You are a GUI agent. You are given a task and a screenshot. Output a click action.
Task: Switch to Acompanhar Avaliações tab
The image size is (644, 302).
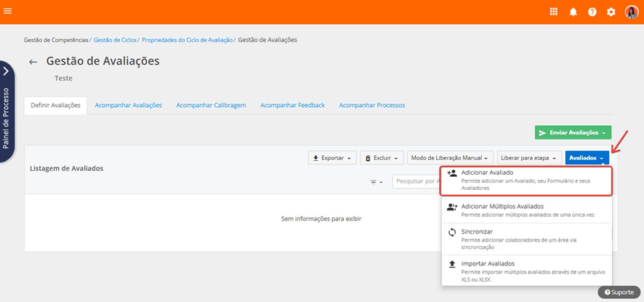[x=128, y=105]
